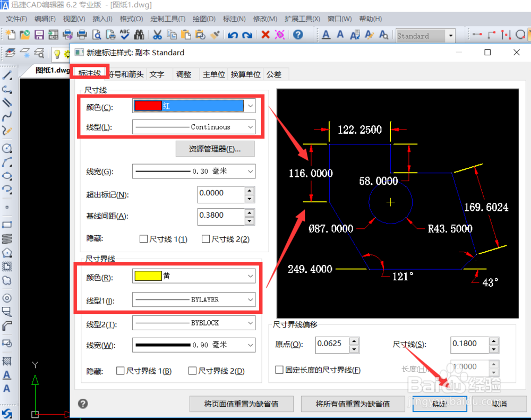Decrease the 基线间距(A) spinner value

pos(250,221)
